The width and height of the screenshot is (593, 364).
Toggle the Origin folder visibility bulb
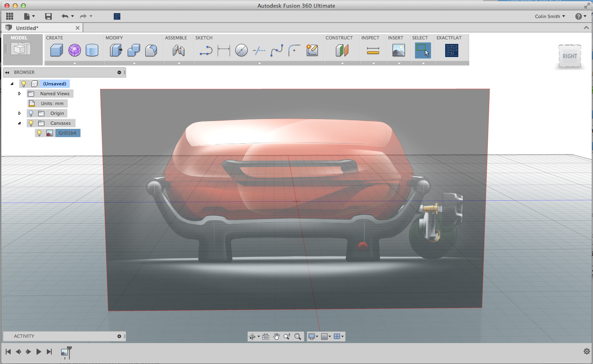click(31, 113)
